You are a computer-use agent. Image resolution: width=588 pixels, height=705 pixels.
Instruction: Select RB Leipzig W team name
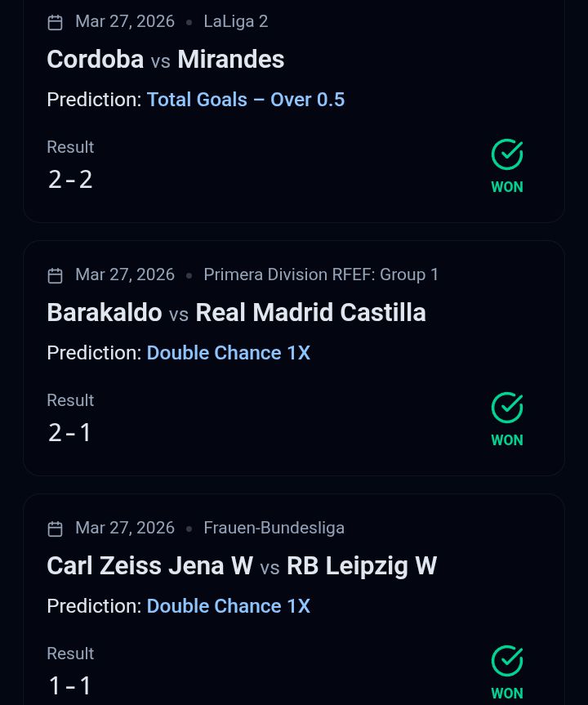coord(361,566)
